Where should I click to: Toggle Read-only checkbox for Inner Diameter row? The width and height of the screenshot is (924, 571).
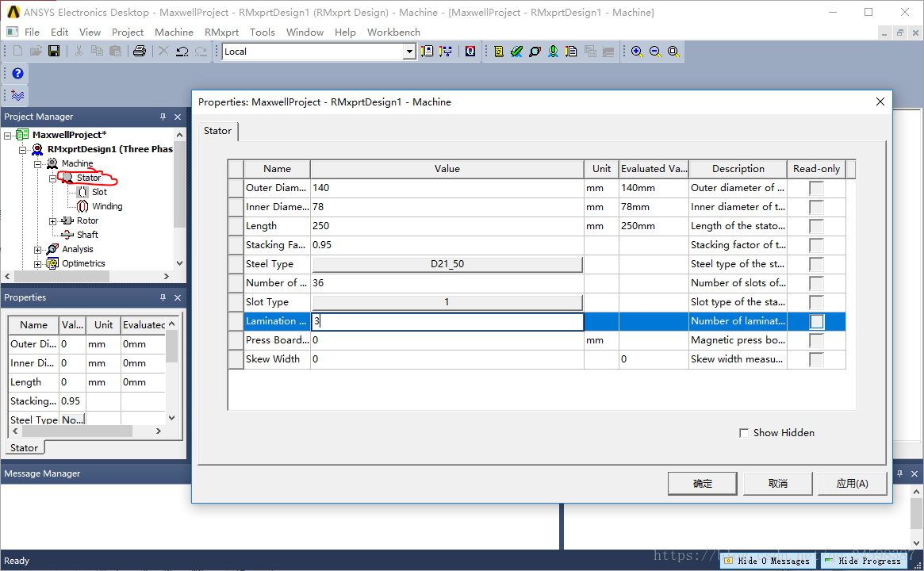point(816,207)
